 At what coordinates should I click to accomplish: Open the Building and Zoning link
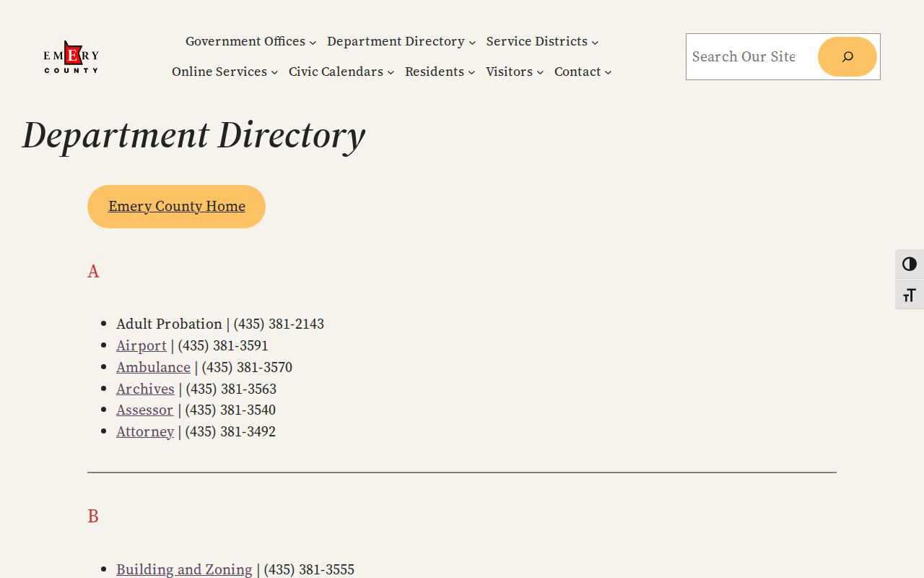(x=184, y=569)
